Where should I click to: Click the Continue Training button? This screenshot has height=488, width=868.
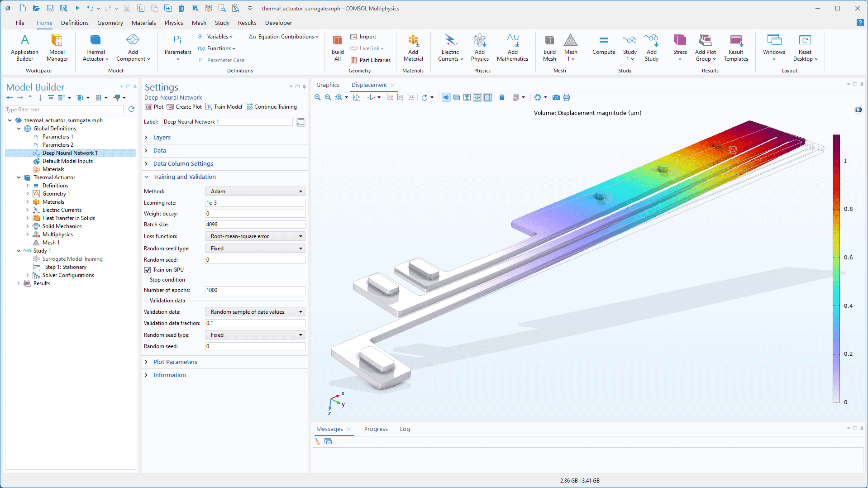click(x=271, y=107)
